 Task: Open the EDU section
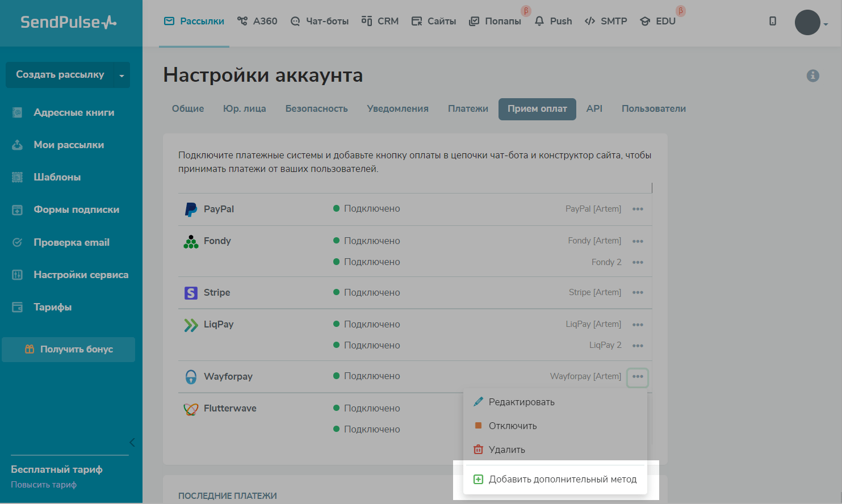point(657,21)
